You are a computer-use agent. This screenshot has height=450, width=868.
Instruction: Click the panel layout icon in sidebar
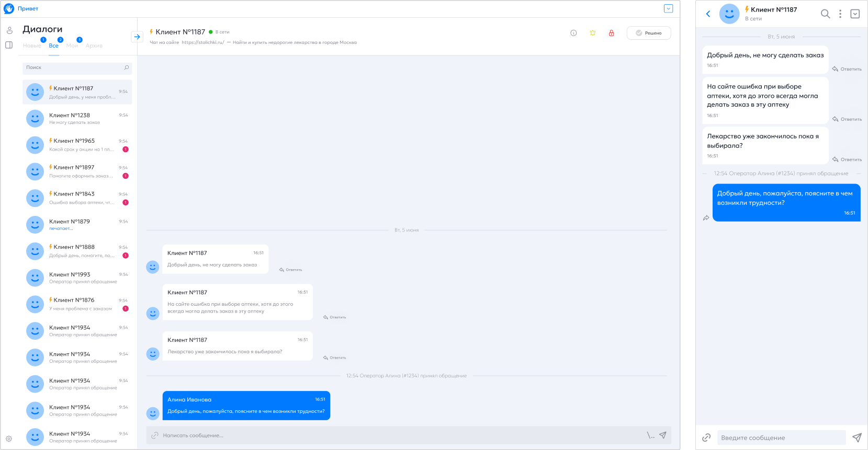point(9,45)
